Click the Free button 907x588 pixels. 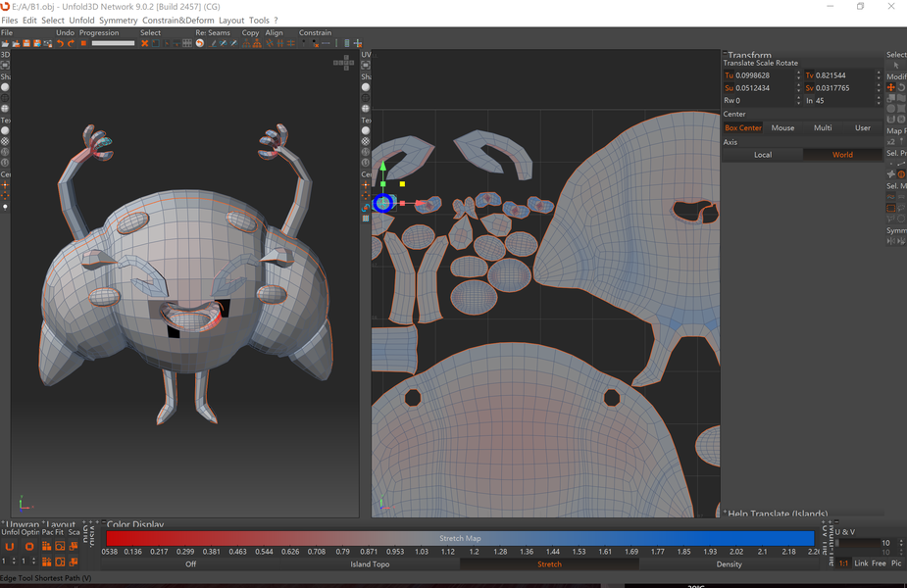pos(879,563)
